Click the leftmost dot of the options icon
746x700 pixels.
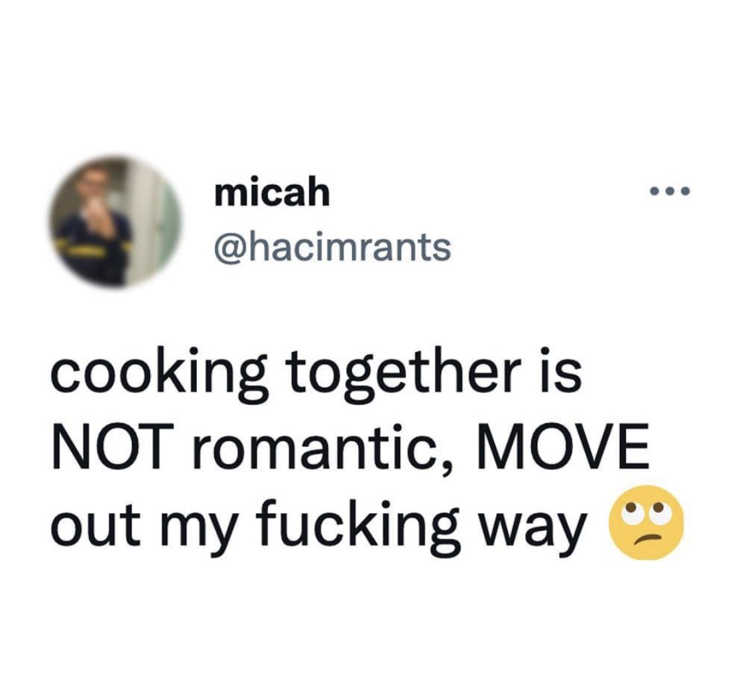[655, 192]
